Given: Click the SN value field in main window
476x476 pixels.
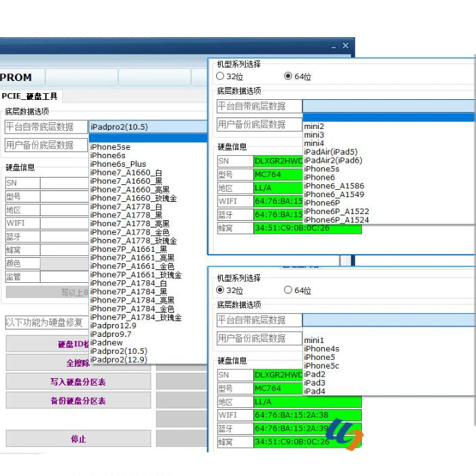Looking at the screenshot, I should (x=65, y=183).
